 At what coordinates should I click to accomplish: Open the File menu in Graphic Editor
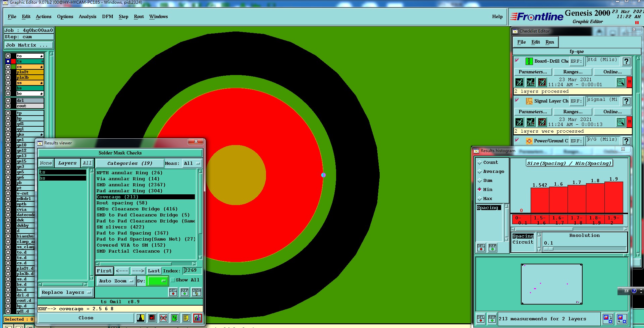click(12, 17)
